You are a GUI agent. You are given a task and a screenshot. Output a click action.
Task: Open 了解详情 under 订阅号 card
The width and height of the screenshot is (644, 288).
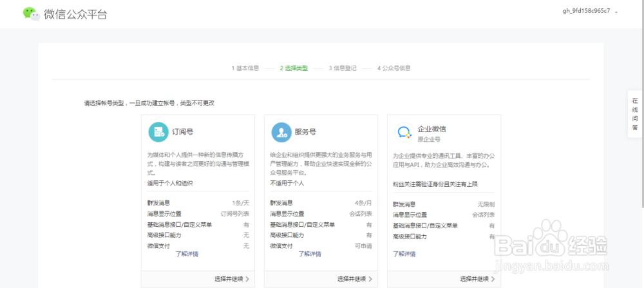(187, 254)
